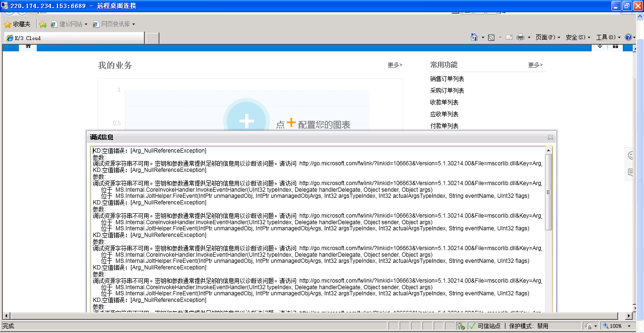Viewport: 644px width, 333px height.
Task: Click 更多> next to 常用功能
Action: [x=536, y=65]
